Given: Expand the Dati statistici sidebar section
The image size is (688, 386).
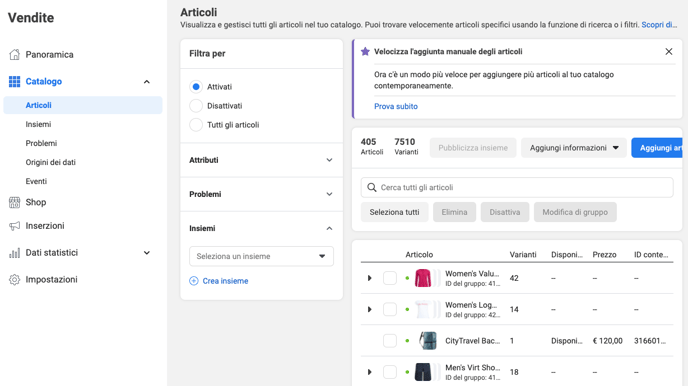Looking at the screenshot, I should coord(147,253).
